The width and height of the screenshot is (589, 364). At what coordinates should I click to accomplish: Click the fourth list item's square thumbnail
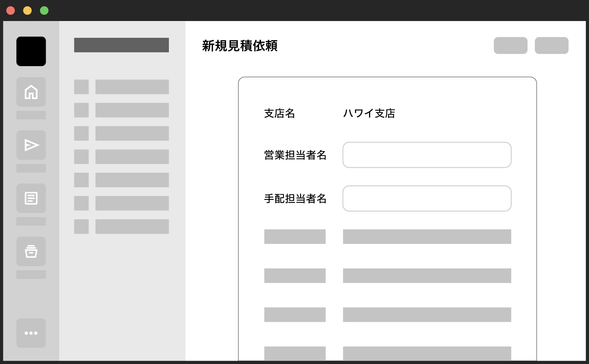coord(81,157)
